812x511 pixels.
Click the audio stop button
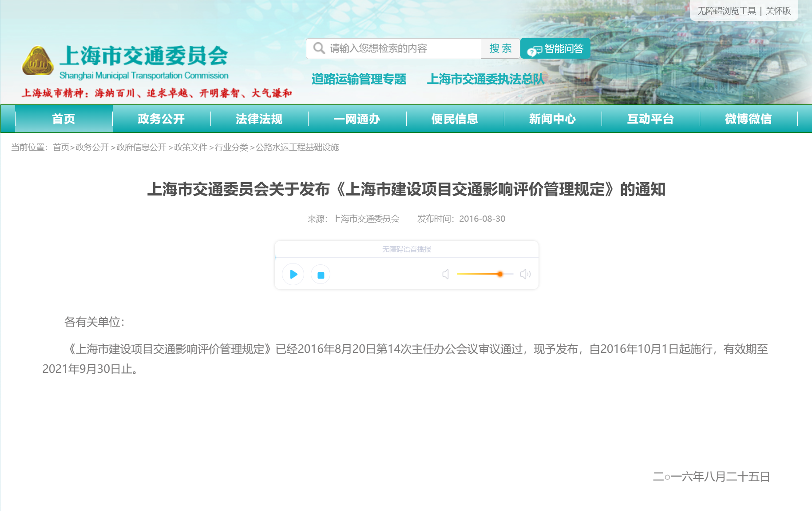(x=321, y=275)
